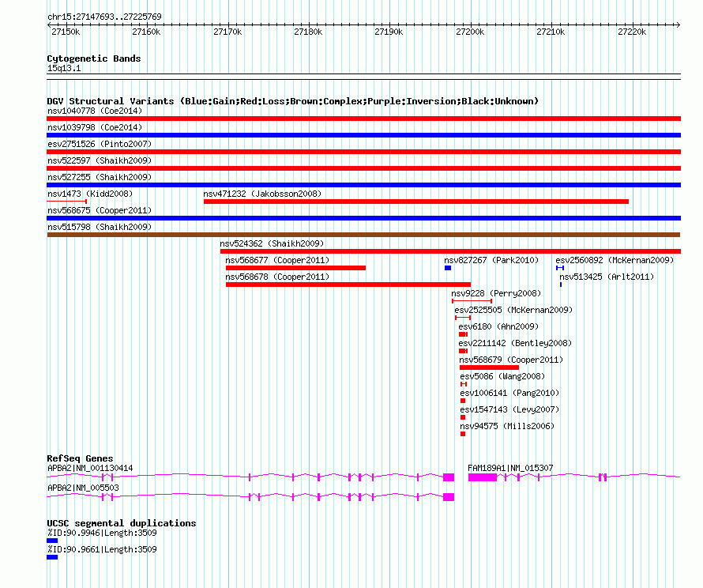
Task: Select the esv1547143 (Levy2007) label
Action: [x=509, y=409]
